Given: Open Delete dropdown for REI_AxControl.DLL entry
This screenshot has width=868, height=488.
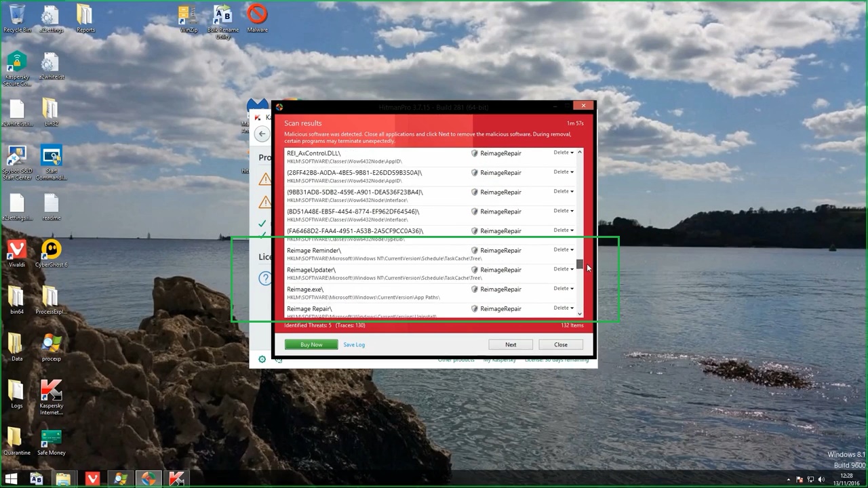Looking at the screenshot, I should [564, 152].
